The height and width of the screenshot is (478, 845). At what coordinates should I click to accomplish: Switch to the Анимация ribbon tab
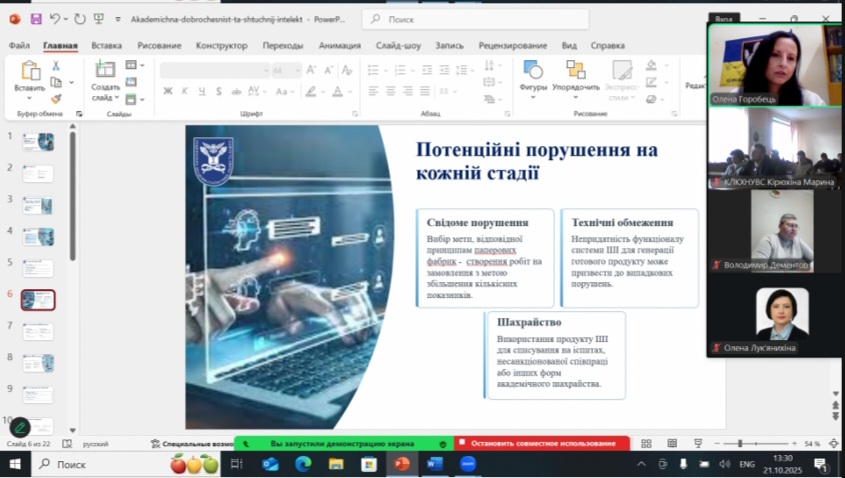click(339, 45)
